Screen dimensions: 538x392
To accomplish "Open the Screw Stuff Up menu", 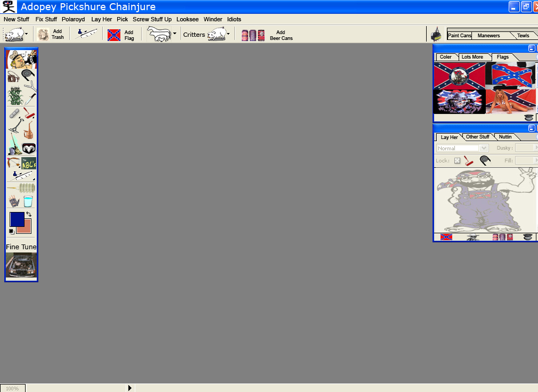I will (x=152, y=19).
